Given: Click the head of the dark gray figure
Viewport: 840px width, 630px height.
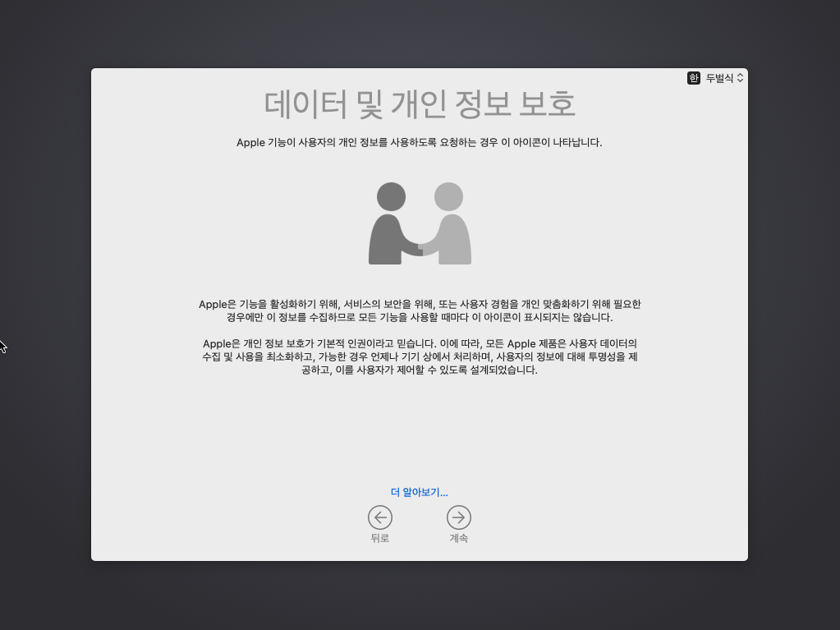Looking at the screenshot, I should [392, 197].
